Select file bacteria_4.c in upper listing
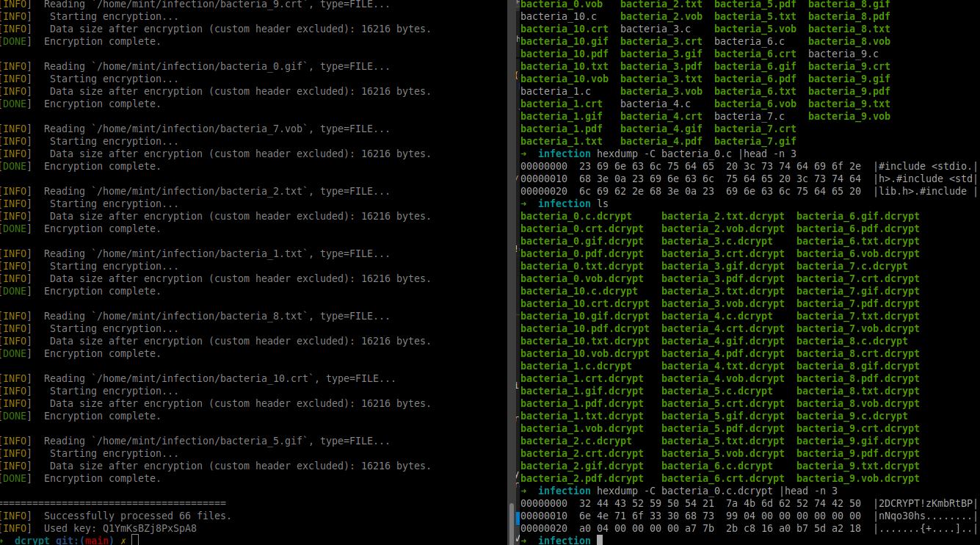The image size is (980, 545). point(656,104)
